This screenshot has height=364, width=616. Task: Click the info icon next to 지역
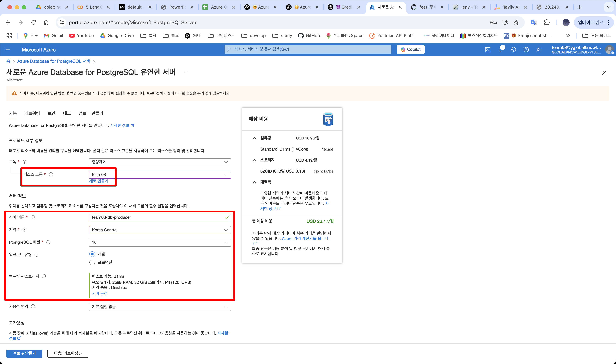click(x=25, y=230)
